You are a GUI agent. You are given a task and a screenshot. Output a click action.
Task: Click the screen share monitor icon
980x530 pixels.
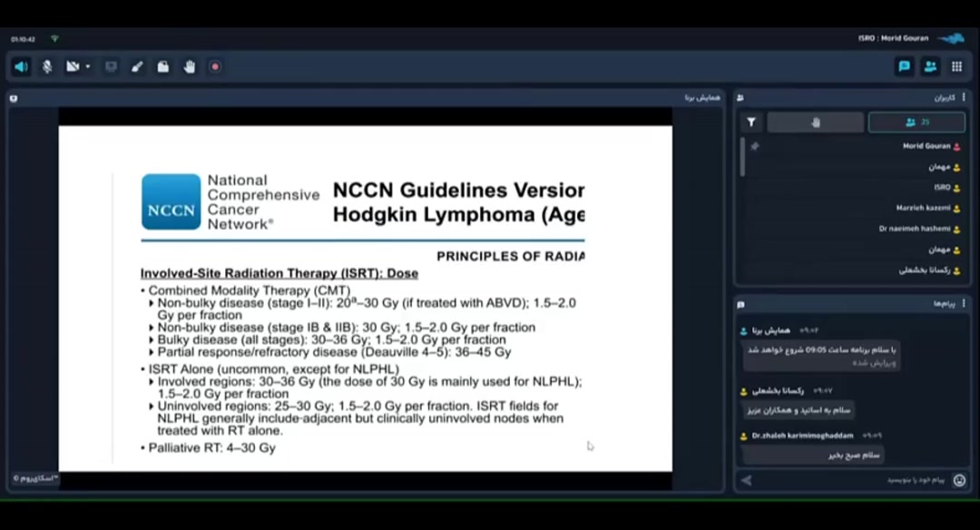[x=111, y=66]
